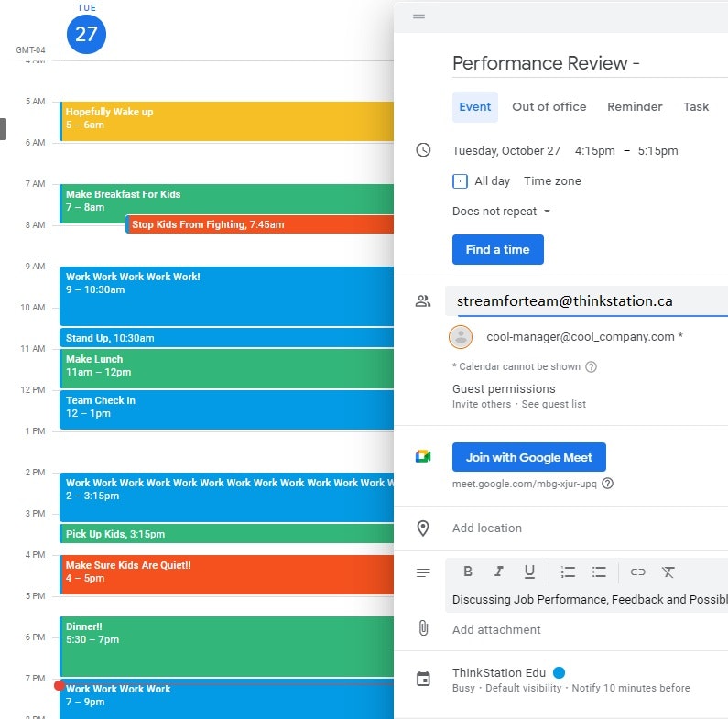Open the Dinner!! event

coord(226,647)
